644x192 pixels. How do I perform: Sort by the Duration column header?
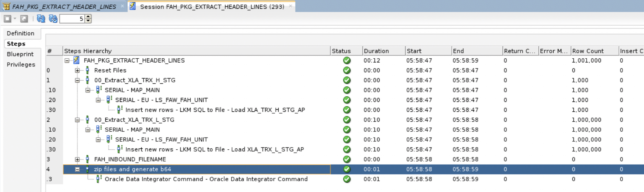pyautogui.click(x=383, y=51)
